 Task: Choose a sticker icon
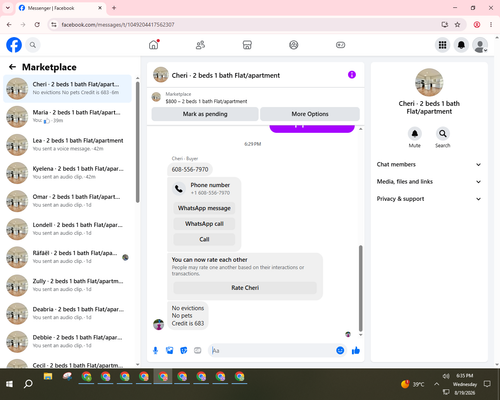point(184,350)
